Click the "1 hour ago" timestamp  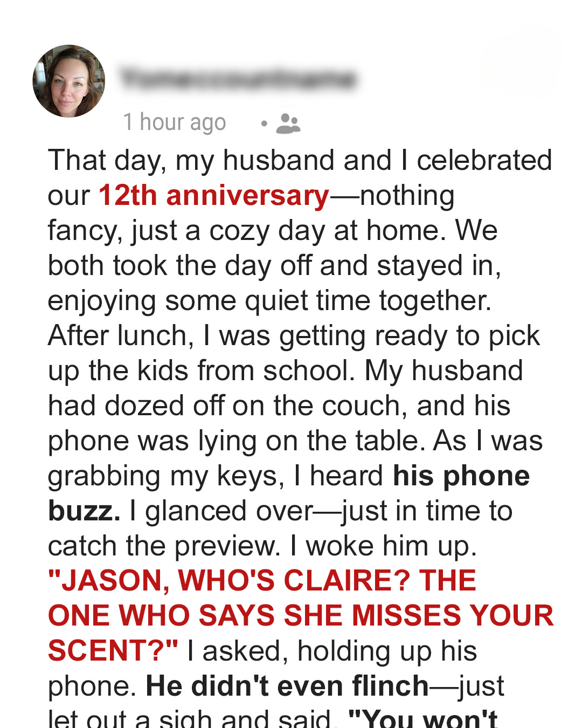point(175,122)
